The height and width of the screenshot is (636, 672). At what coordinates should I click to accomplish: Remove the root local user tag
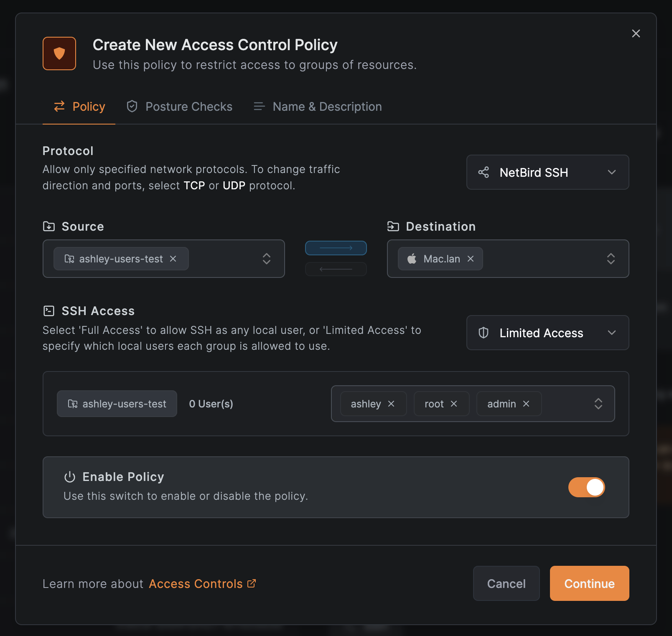pos(454,404)
